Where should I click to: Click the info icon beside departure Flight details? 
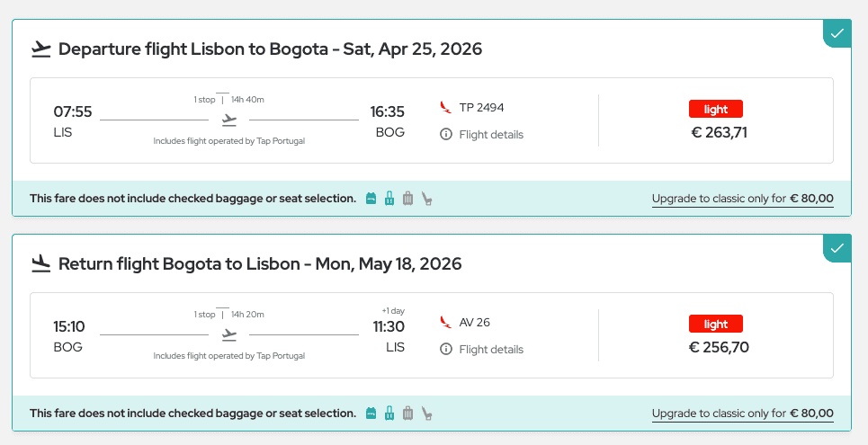pyautogui.click(x=445, y=135)
